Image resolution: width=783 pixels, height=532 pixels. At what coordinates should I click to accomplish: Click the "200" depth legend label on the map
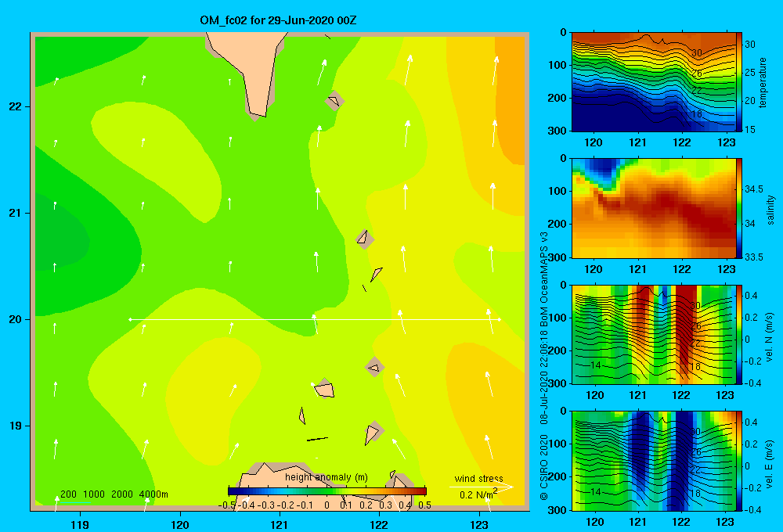(x=68, y=494)
